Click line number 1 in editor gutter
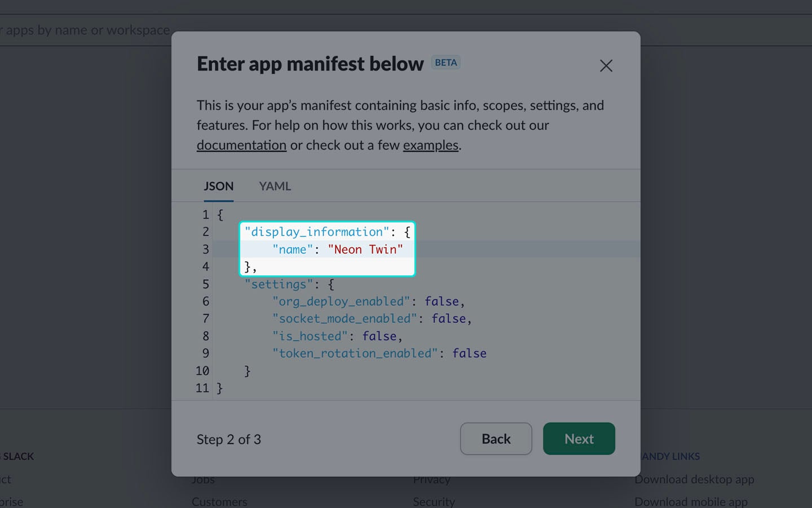The image size is (812, 508). coord(205,215)
